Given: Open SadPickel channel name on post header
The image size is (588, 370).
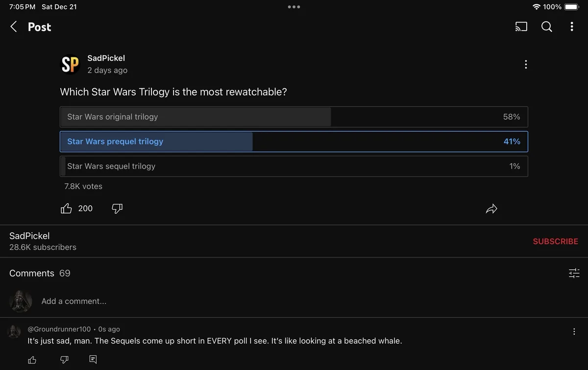Looking at the screenshot, I should point(106,58).
